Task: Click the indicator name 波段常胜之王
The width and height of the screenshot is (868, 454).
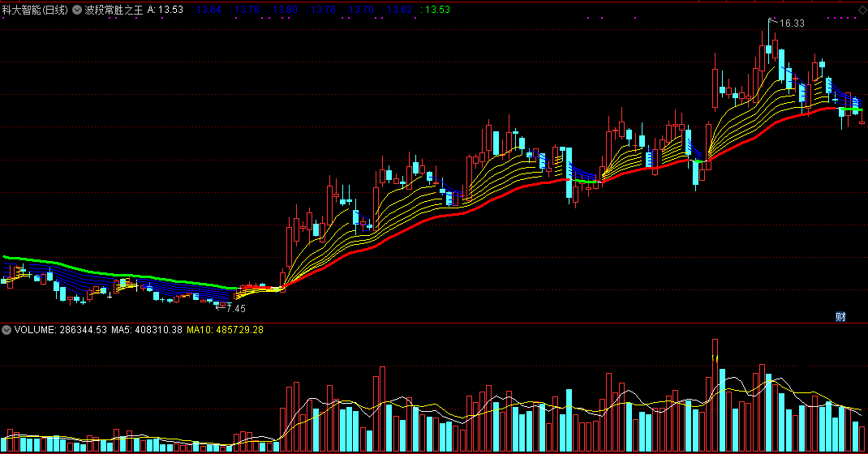Action: coord(114,10)
